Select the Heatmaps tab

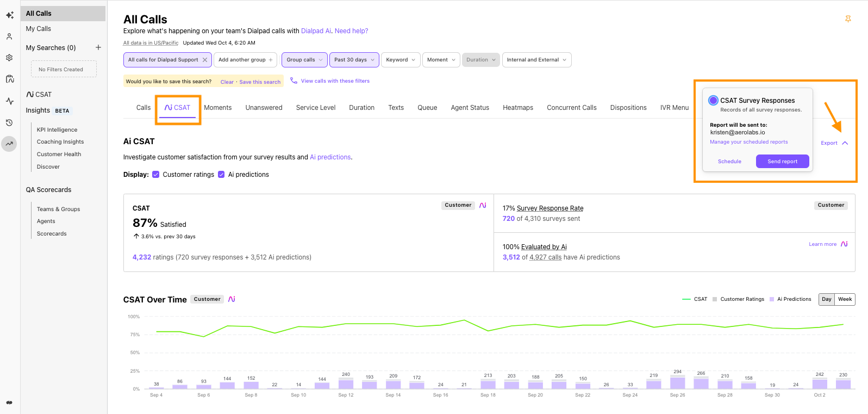(518, 108)
